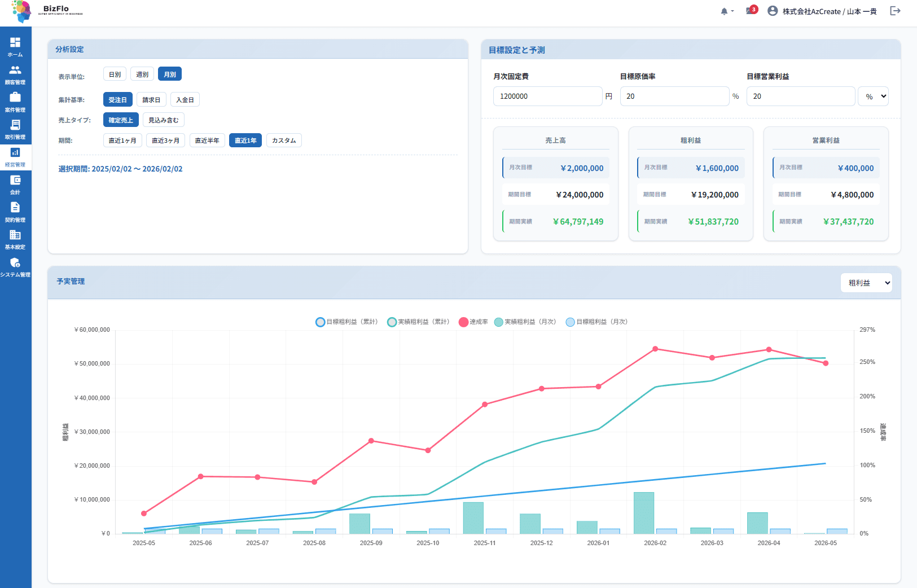Click the BizFlo logo
Image resolution: width=917 pixels, height=588 pixels.
(47, 11)
